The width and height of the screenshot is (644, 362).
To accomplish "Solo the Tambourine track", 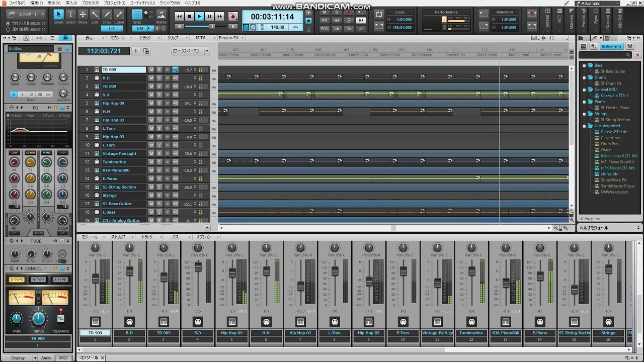I will (159, 162).
